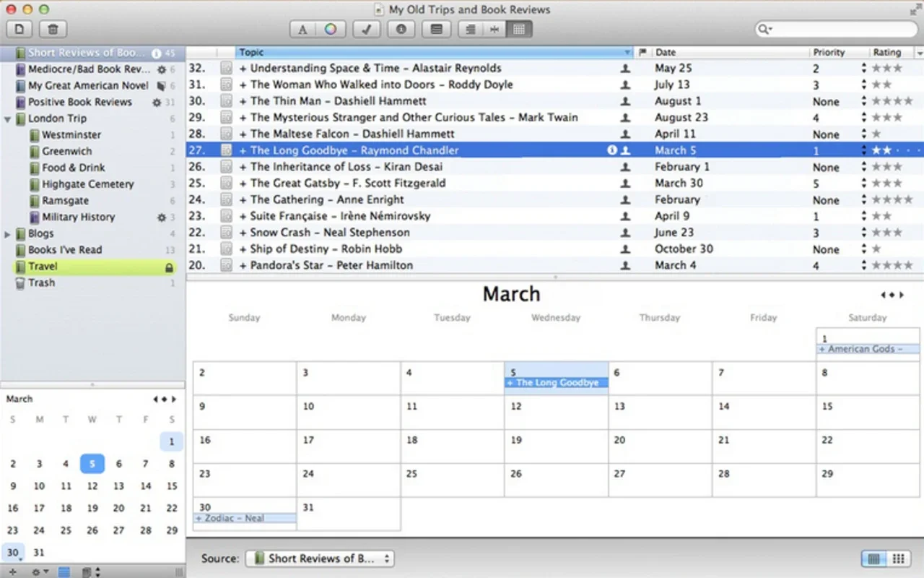Click the trash delete icon in toolbar
This screenshot has width=924, height=578.
(53, 30)
